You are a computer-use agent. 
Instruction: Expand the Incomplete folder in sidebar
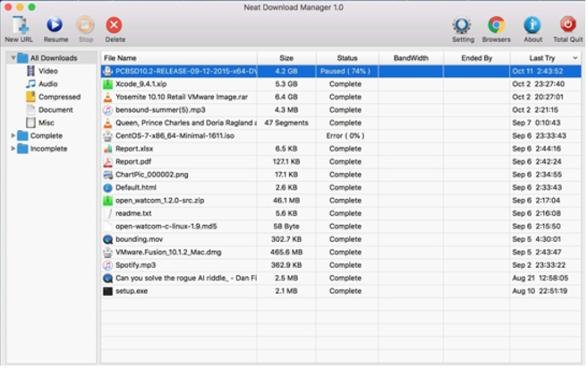pyautogui.click(x=13, y=149)
